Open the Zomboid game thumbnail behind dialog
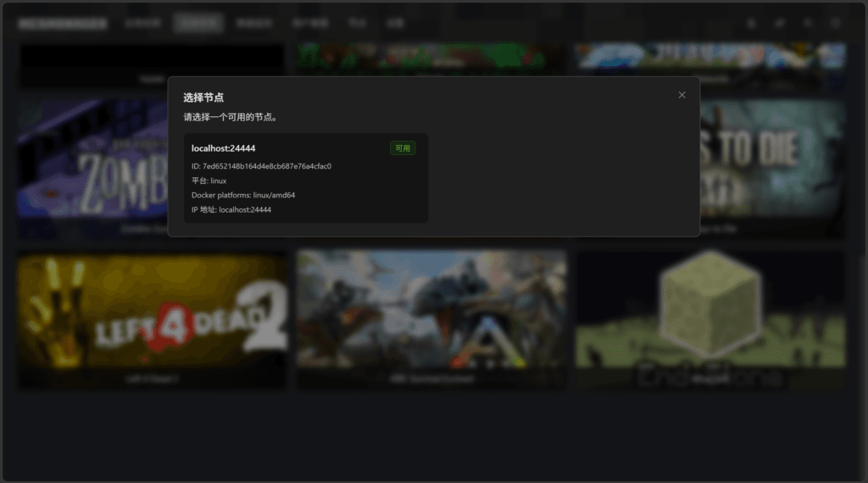Viewport: 868px width, 483px height. pyautogui.click(x=92, y=169)
